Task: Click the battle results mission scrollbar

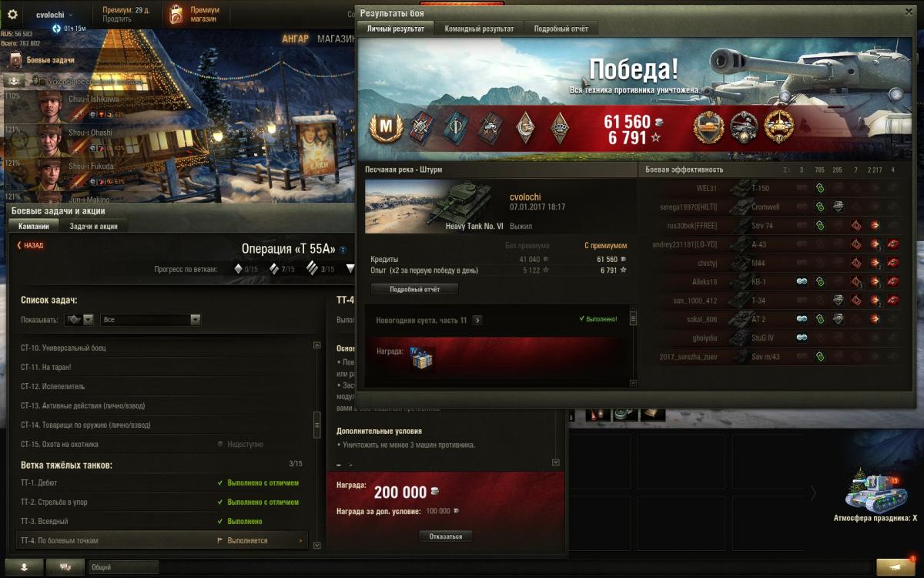Action: (633, 318)
